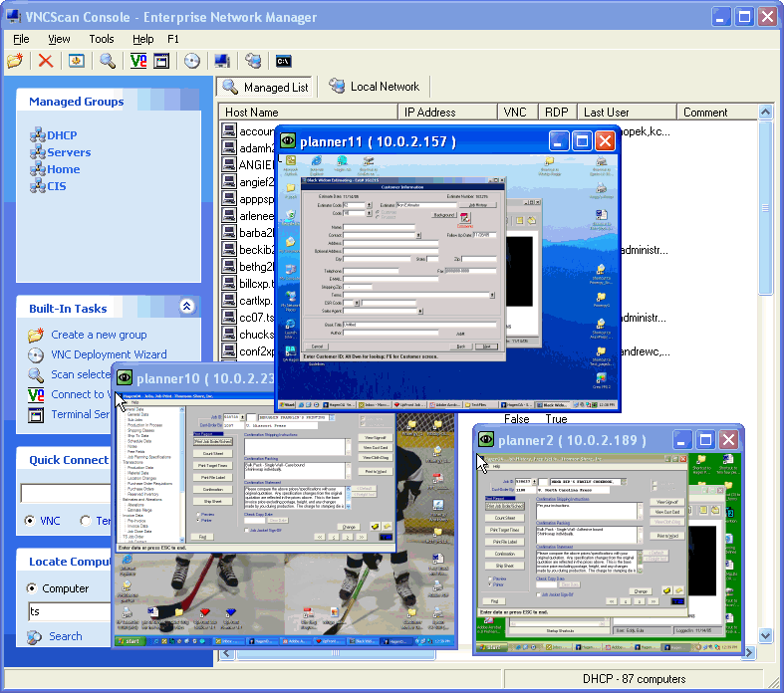Click the horizontal scrollbar left arrow

pos(227,653)
